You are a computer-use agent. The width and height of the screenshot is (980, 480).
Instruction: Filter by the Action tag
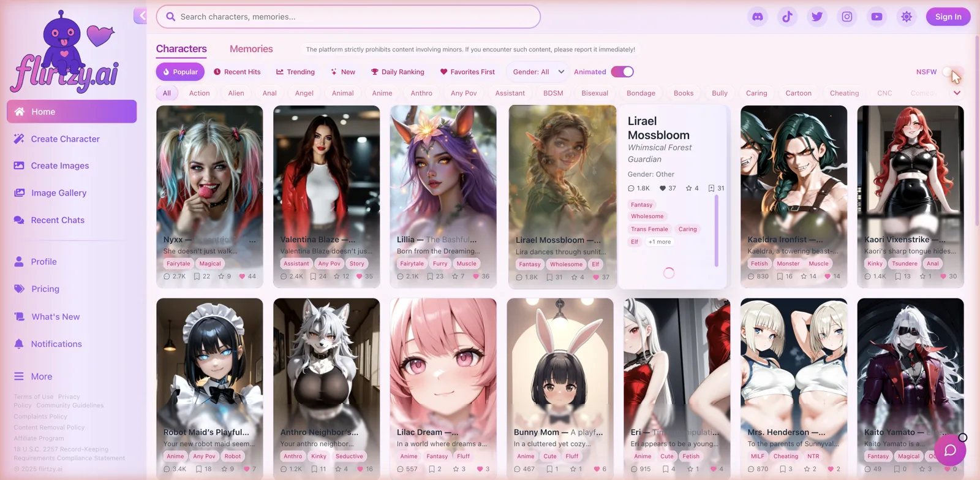click(199, 93)
